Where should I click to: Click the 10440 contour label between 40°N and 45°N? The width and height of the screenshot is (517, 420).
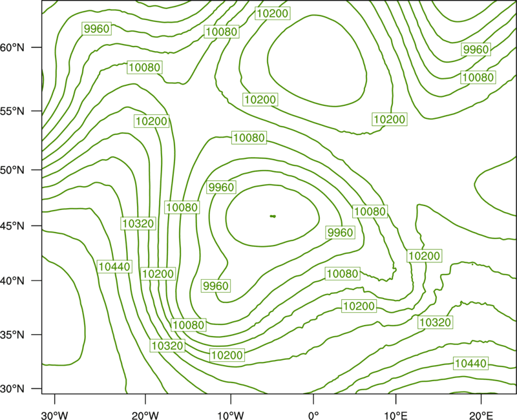[x=115, y=266]
